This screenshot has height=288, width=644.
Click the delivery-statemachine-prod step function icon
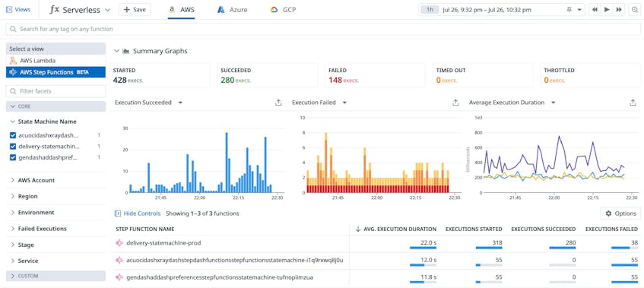pyautogui.click(x=119, y=243)
